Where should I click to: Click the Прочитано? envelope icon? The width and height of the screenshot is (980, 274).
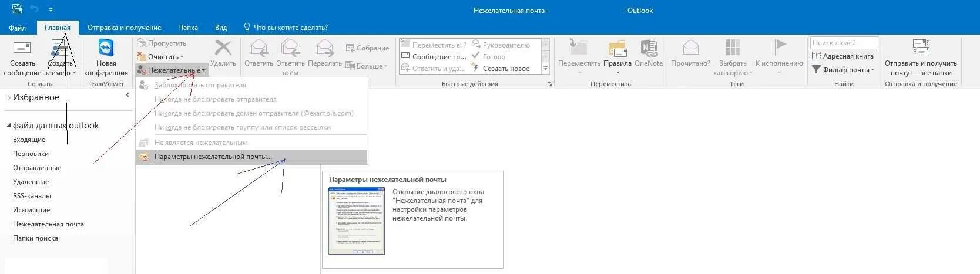[691, 48]
